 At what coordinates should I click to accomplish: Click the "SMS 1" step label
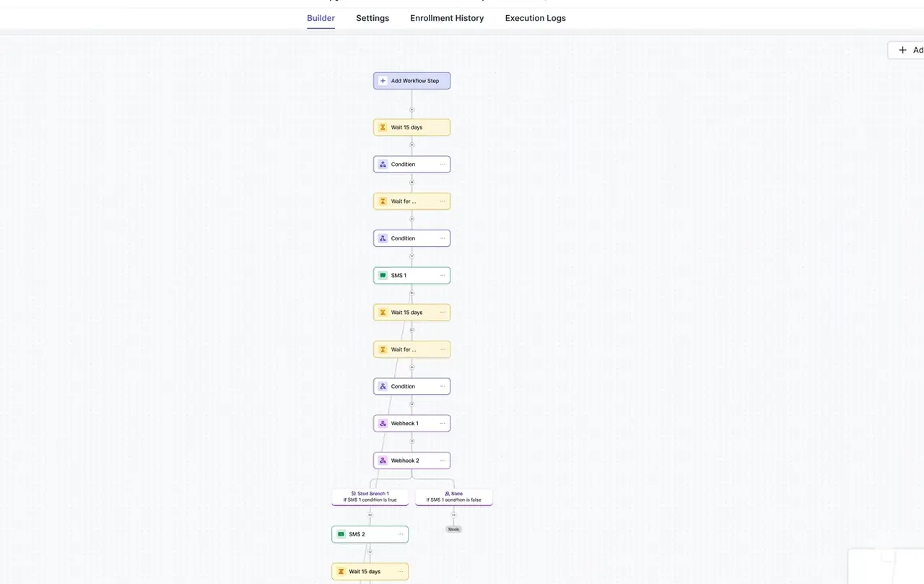pos(398,276)
